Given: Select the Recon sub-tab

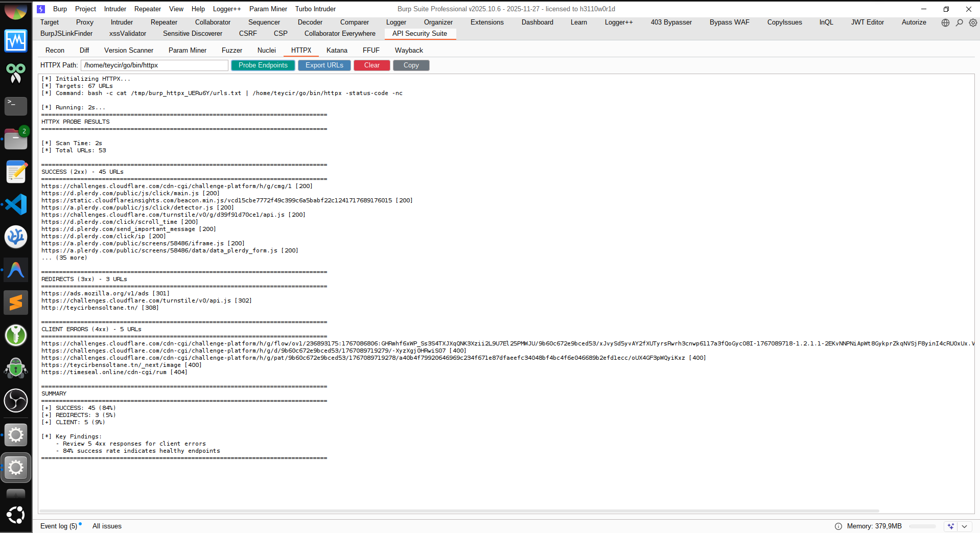Looking at the screenshot, I should [55, 51].
